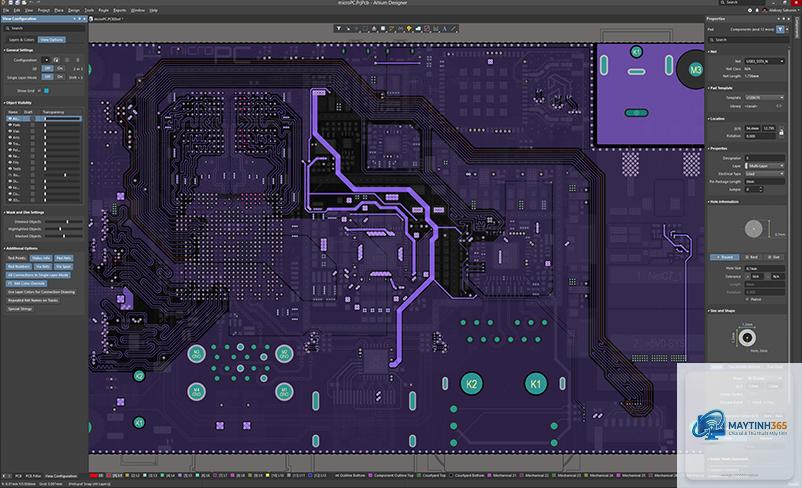Open the File menu

(x=6, y=10)
